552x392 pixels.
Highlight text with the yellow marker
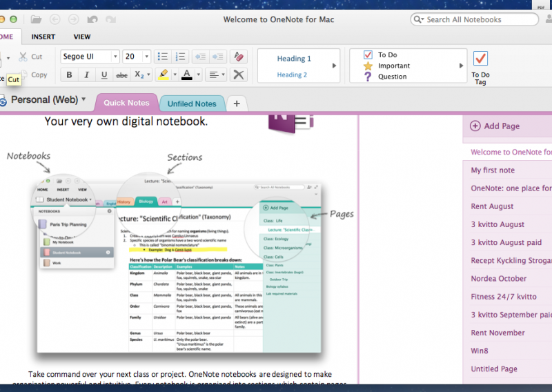(x=164, y=75)
